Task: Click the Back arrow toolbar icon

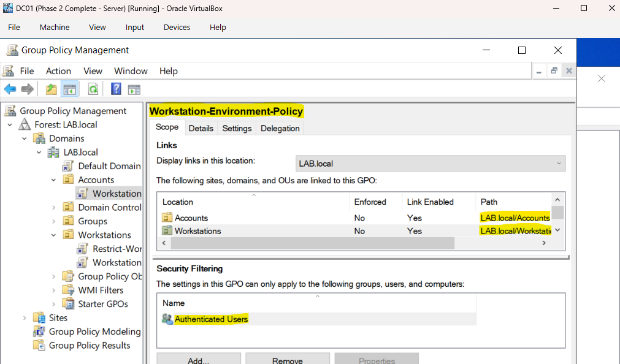Action: pyautogui.click(x=10, y=89)
